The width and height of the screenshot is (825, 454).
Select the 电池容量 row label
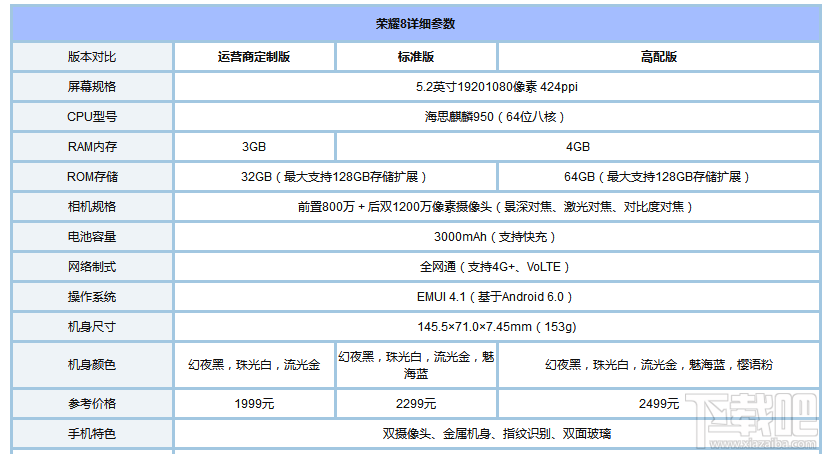point(92,237)
